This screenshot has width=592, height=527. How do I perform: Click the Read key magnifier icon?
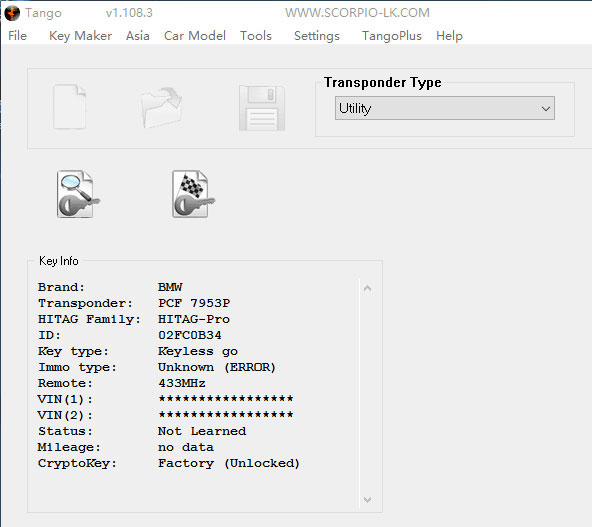click(78, 194)
